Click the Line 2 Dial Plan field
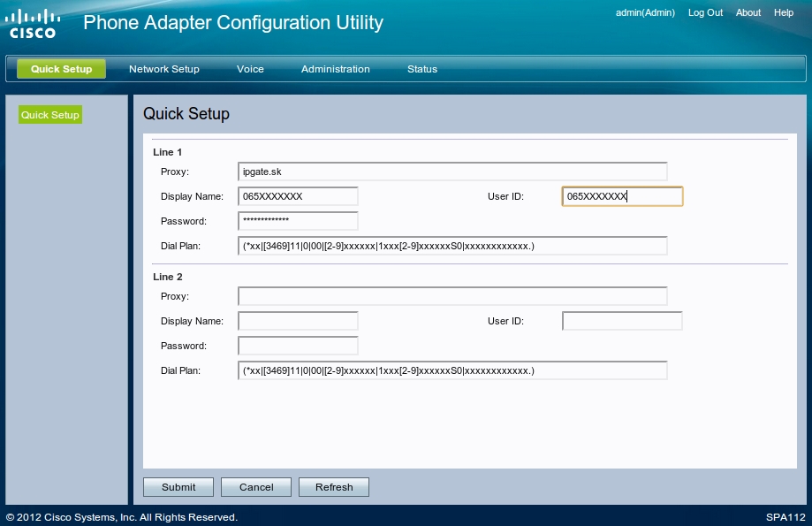This screenshot has width=812, height=526. pos(452,370)
